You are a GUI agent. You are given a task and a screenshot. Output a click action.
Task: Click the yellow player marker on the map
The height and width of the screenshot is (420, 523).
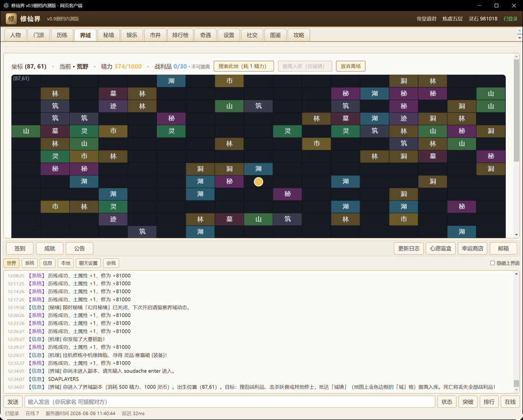pos(258,182)
